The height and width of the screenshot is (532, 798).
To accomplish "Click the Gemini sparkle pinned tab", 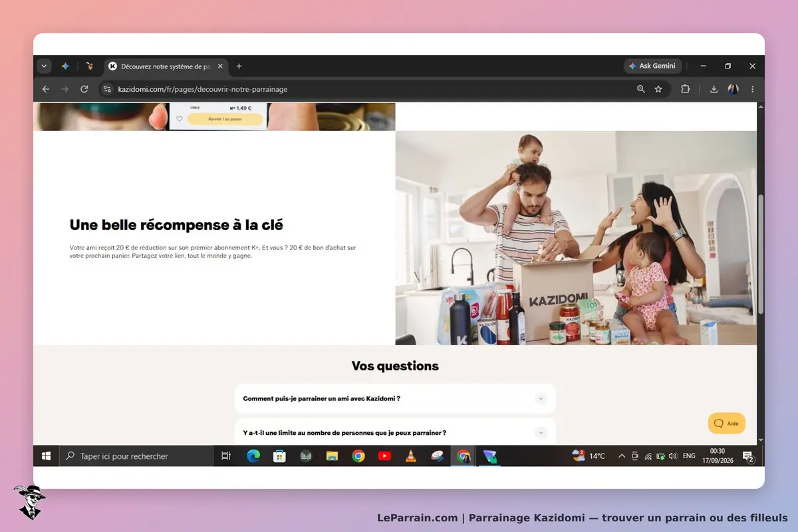I will coord(65,66).
